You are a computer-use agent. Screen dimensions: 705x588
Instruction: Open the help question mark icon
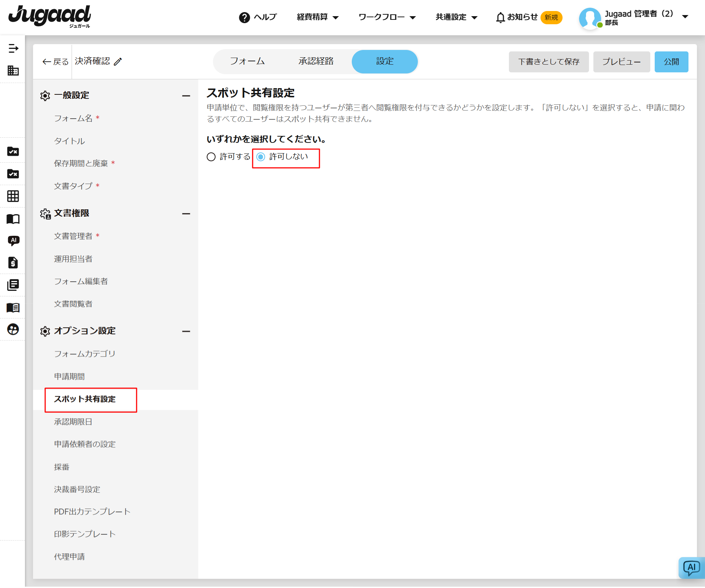(244, 17)
